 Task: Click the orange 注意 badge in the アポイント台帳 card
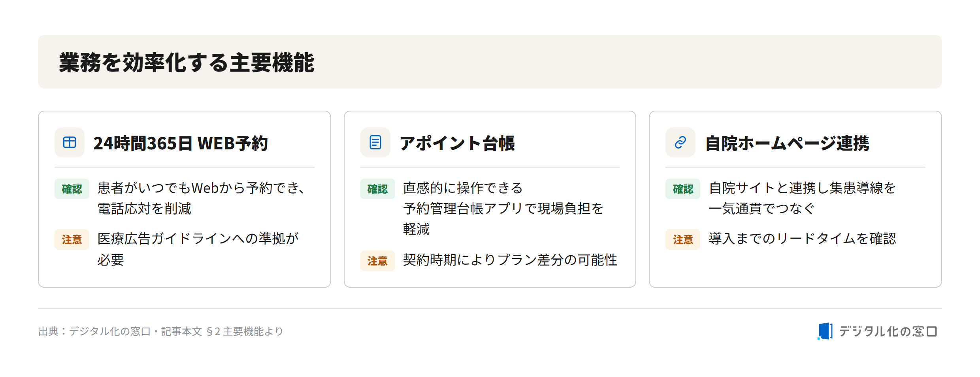point(377,261)
